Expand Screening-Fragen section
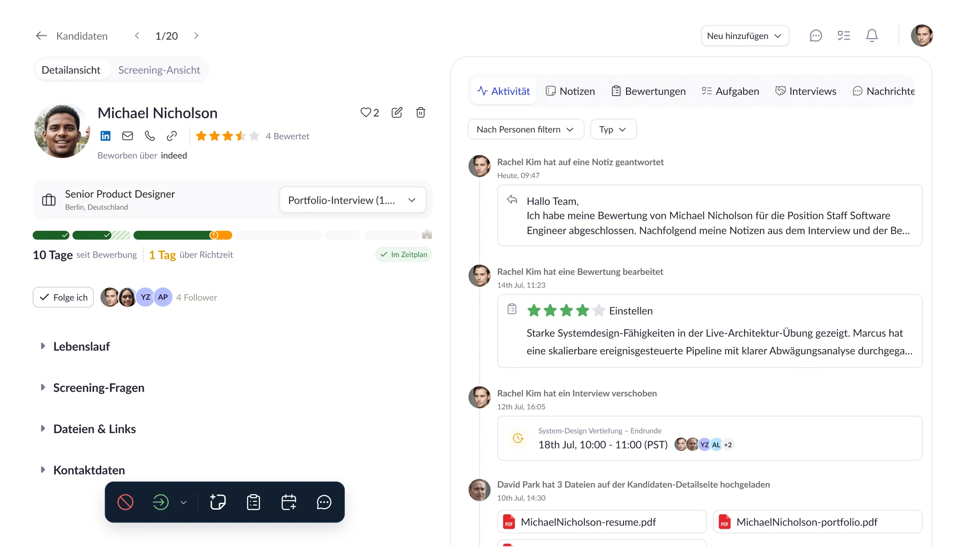 (93, 388)
